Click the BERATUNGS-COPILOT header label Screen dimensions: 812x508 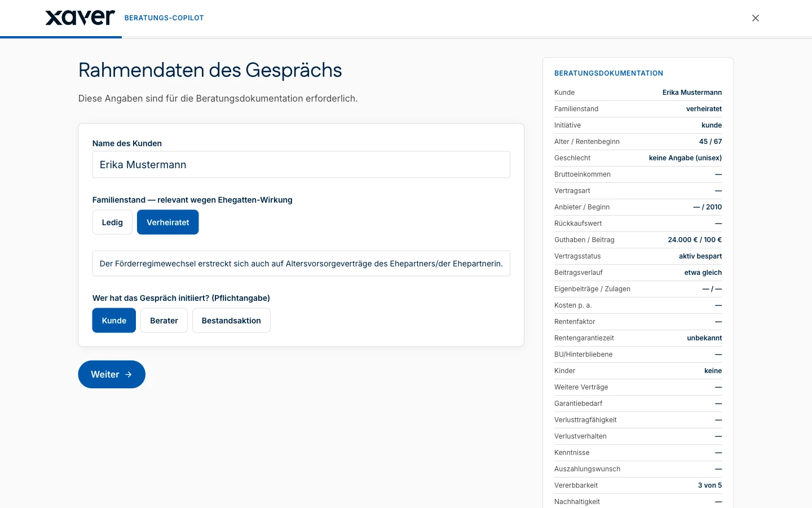(x=164, y=18)
